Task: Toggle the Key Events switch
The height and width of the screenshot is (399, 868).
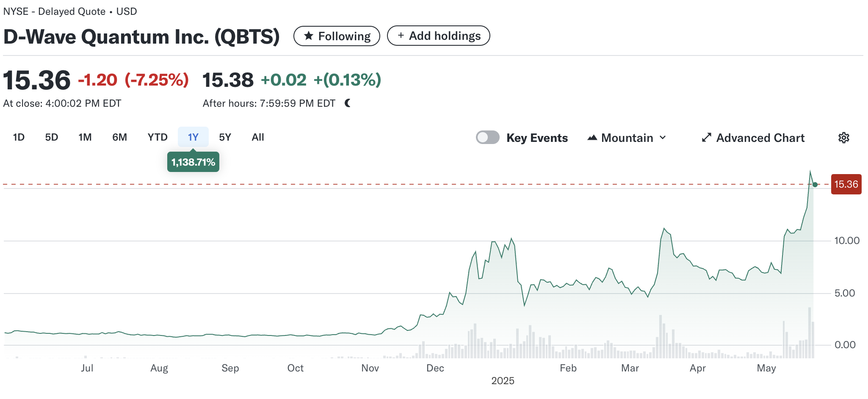Action: [x=488, y=138]
